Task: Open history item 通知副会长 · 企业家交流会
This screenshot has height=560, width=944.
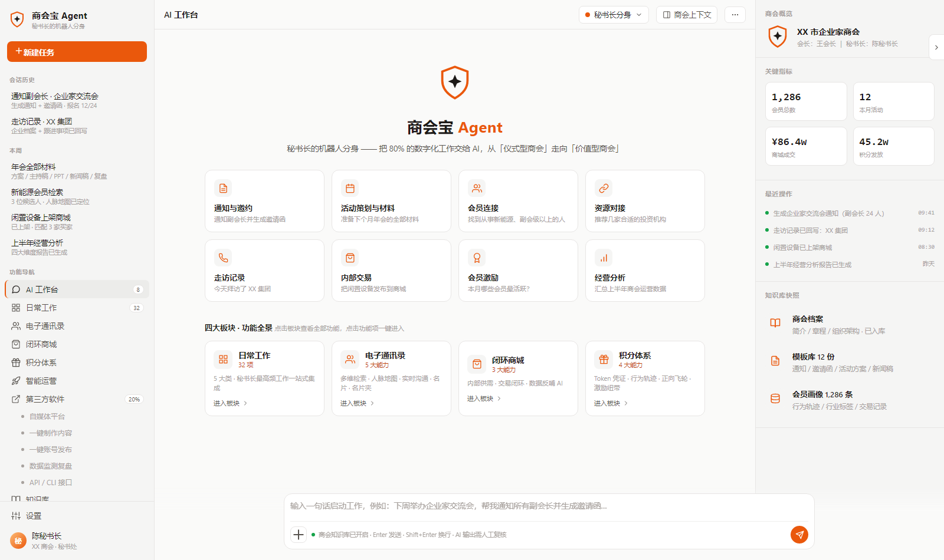Action: (77, 100)
